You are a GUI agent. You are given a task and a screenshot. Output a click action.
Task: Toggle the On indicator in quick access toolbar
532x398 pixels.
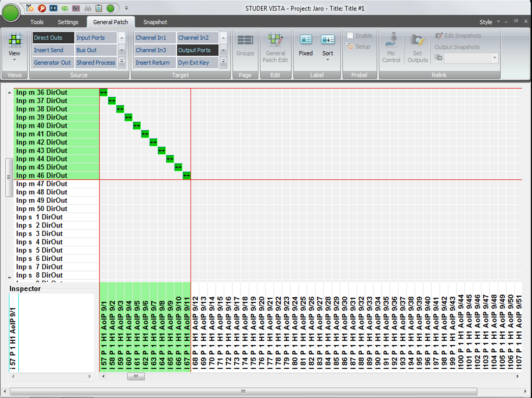click(x=65, y=8)
